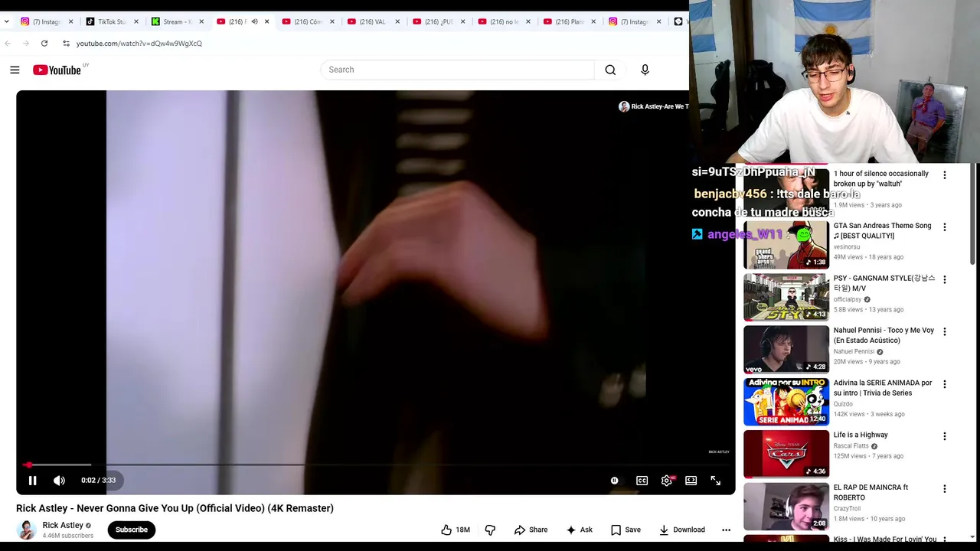Reload the page in the browser
980x551 pixels.
click(x=44, y=44)
